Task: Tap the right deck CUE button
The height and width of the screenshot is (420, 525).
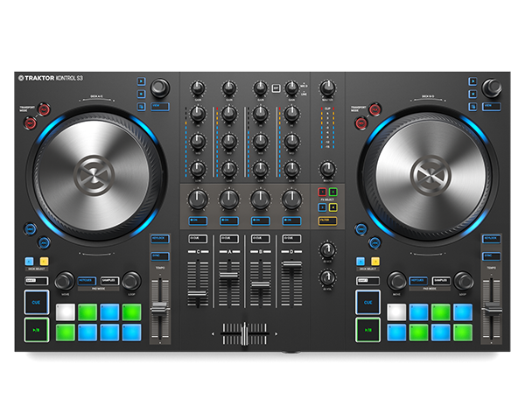Action: (x=368, y=303)
